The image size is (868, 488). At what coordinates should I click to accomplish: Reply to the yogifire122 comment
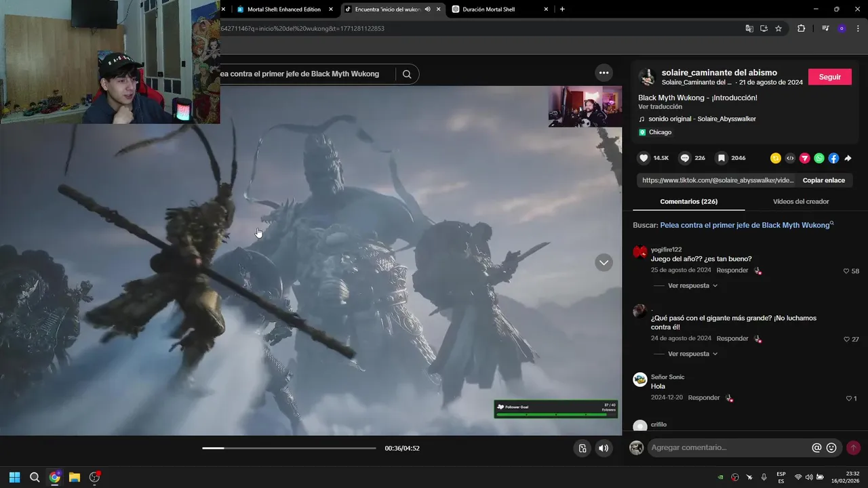(732, 270)
